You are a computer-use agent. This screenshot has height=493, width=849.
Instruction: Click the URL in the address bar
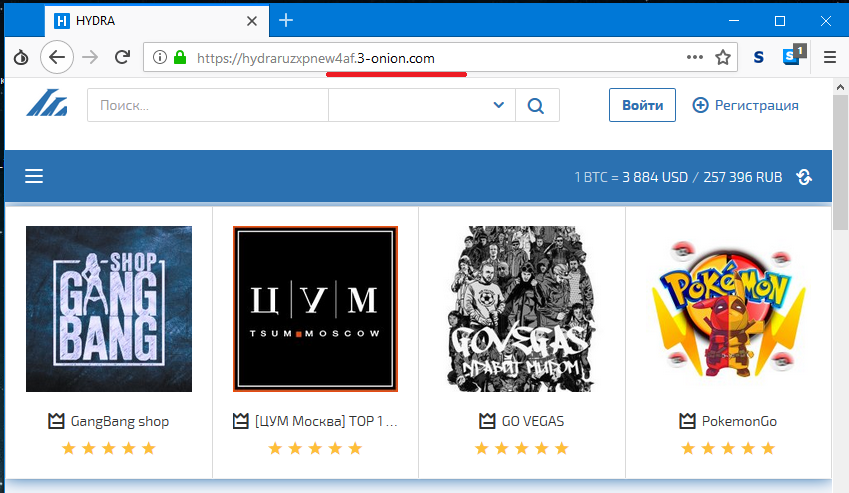click(316, 58)
